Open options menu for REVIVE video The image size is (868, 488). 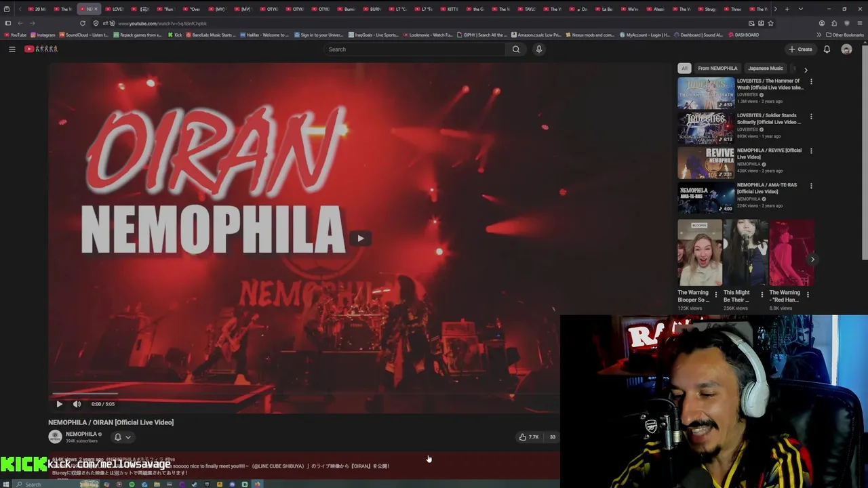[x=811, y=150]
